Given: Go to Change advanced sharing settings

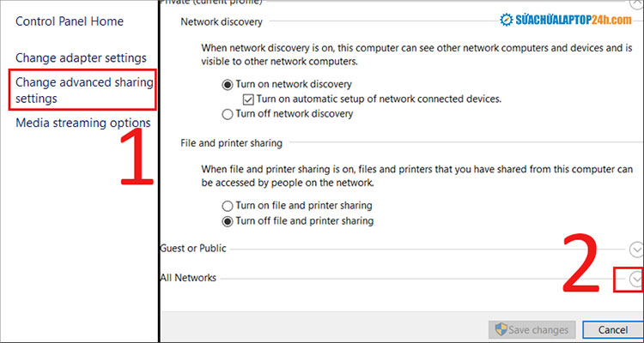Looking at the screenshot, I should click(83, 90).
